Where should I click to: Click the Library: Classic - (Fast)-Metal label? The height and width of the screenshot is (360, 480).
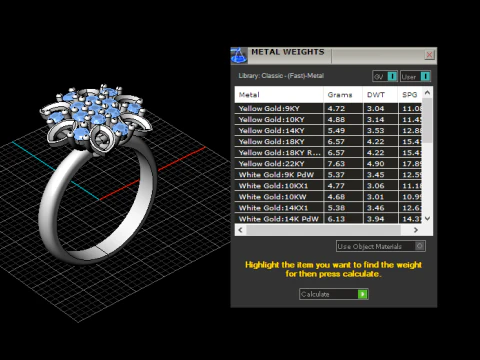click(281, 76)
